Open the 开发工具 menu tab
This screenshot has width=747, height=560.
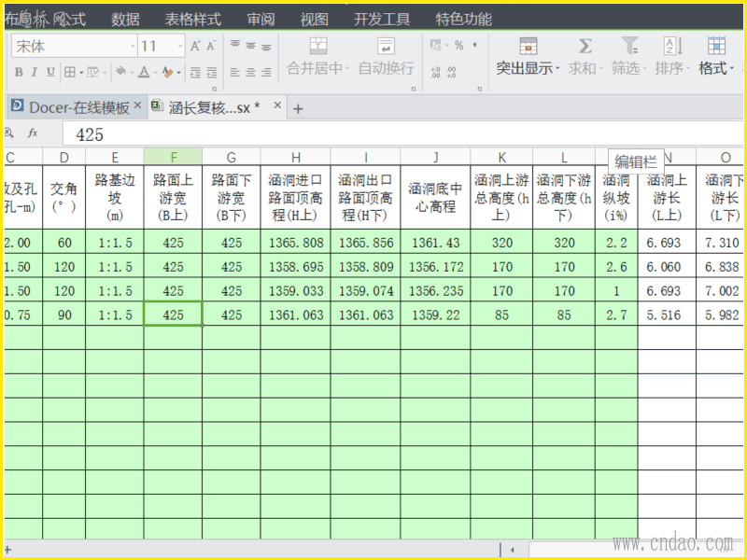pos(382,19)
